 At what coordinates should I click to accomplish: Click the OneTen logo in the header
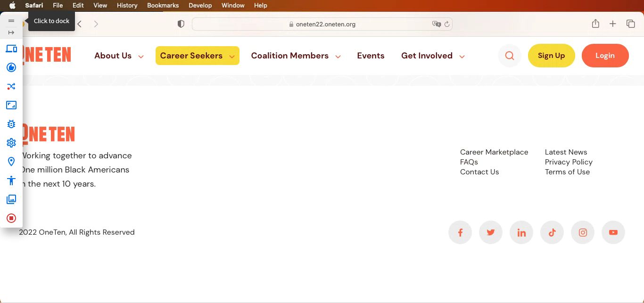[x=47, y=55]
